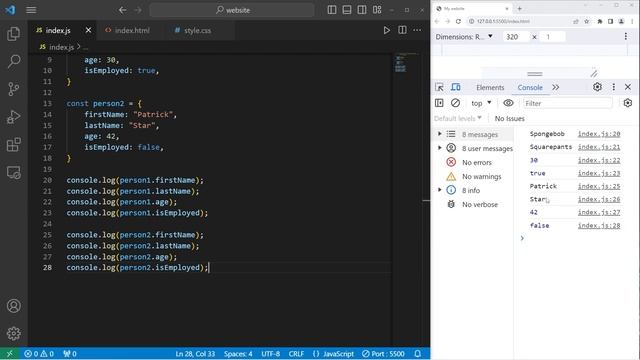This screenshot has height=360, width=640.
Task: Toggle the device toolbar in DevTools
Action: 456,87
